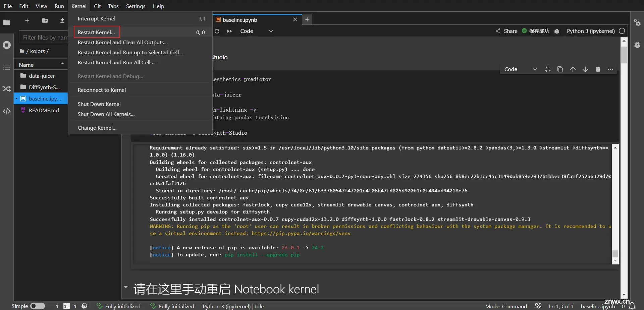Click the kernel chip icon in status bar
The width and height of the screenshot is (644, 310).
(x=85, y=306)
